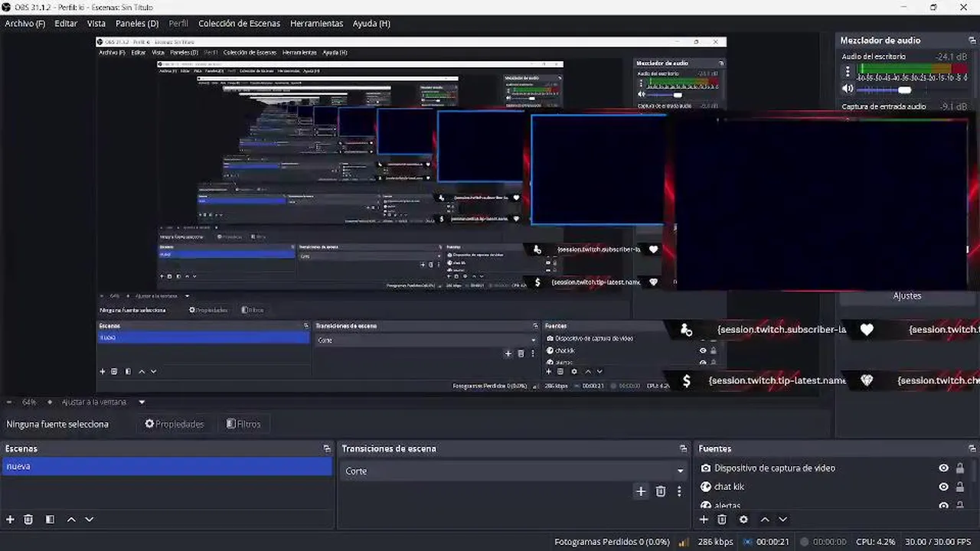980x551 pixels.
Task: Delete the selected scene using trash icon
Action: 28,520
